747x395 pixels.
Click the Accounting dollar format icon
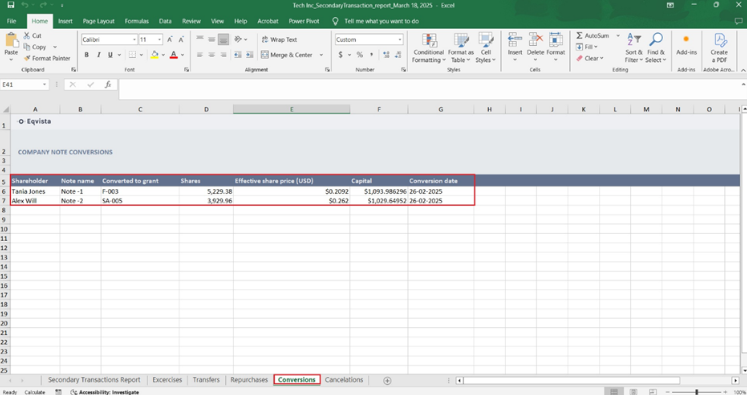[340, 55]
